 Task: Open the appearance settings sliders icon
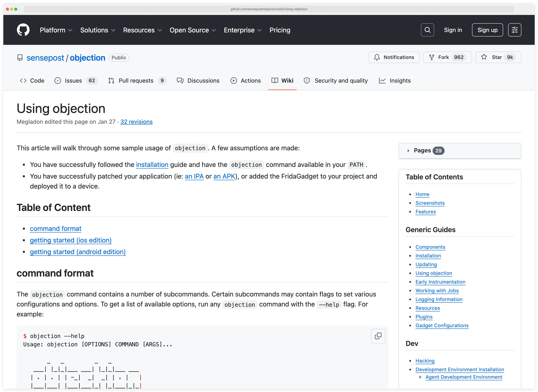[x=514, y=30]
